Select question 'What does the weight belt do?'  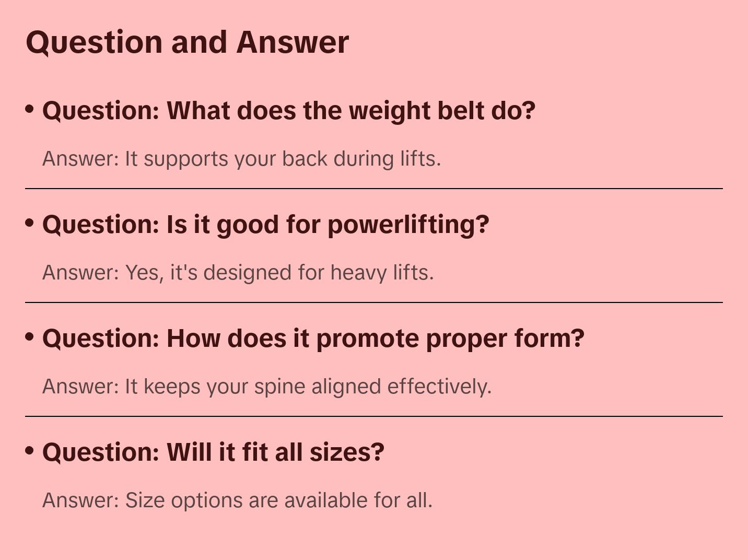click(x=289, y=111)
